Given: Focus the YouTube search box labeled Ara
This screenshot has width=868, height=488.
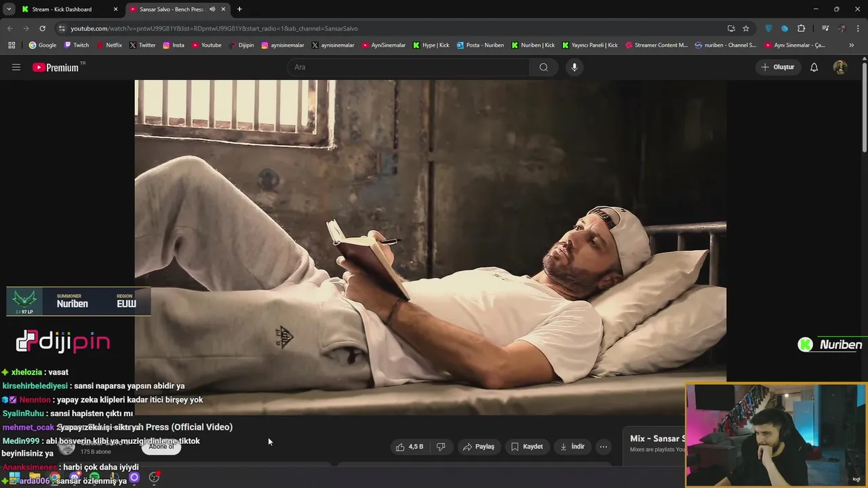Looking at the screenshot, I should (409, 67).
